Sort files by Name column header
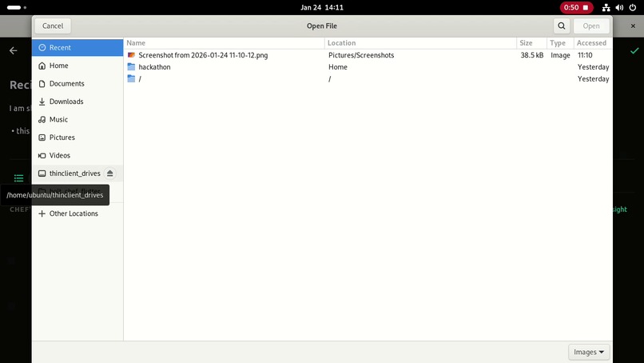The width and height of the screenshot is (644, 363). coord(225,43)
